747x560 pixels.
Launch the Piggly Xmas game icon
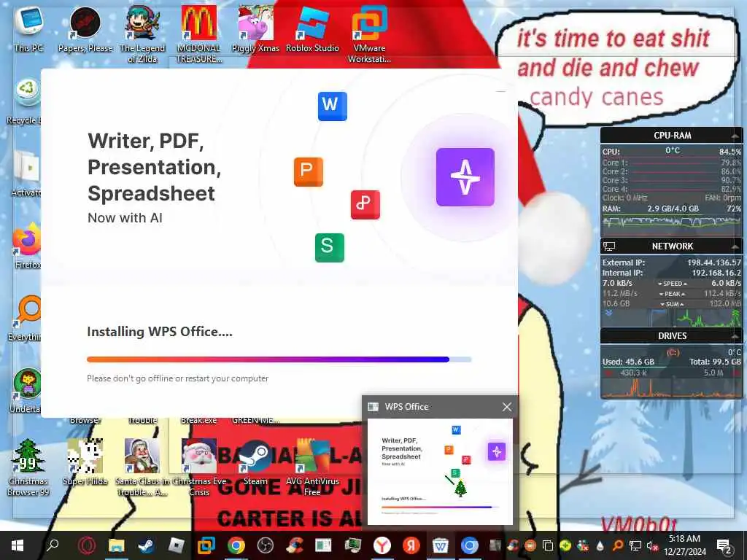pyautogui.click(x=255, y=28)
